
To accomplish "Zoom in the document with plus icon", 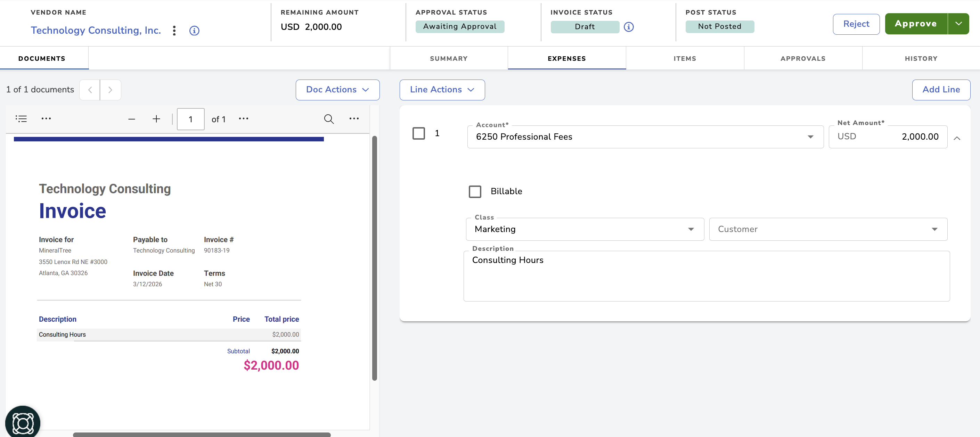I will click(156, 119).
